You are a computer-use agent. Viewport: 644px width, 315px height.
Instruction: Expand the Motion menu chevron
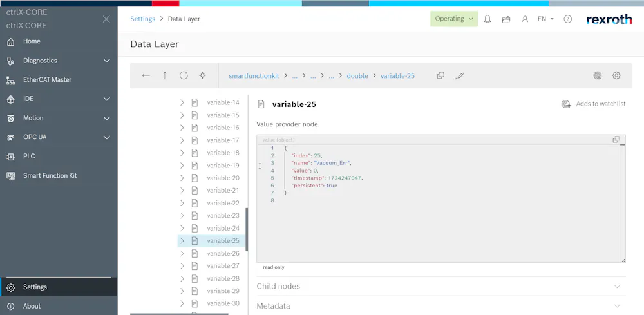tap(107, 119)
